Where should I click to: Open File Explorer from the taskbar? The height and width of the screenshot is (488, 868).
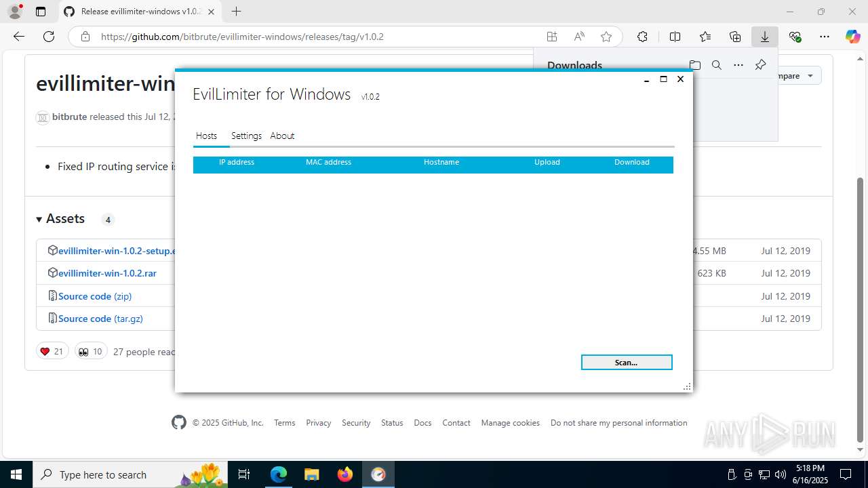311,474
